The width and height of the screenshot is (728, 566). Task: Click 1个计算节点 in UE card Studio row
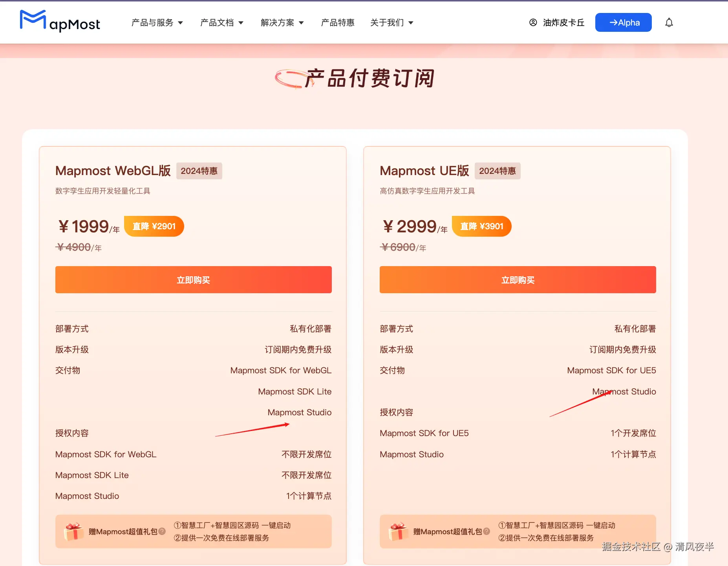pos(633,454)
